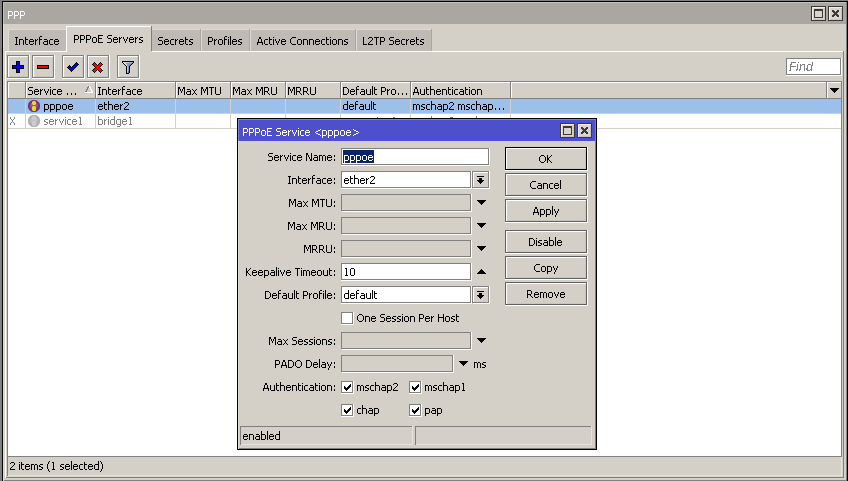848x481 pixels.
Task: Expand the PADO Delay field
Action: (x=463, y=364)
